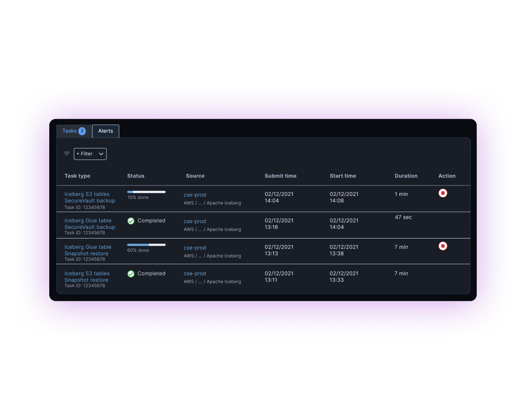Click the Status column header
Viewport: 526px width, 420px height.
pyautogui.click(x=135, y=176)
